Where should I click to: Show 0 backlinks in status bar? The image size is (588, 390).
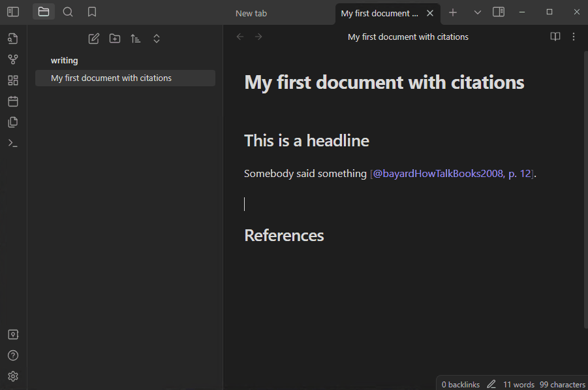(x=461, y=385)
